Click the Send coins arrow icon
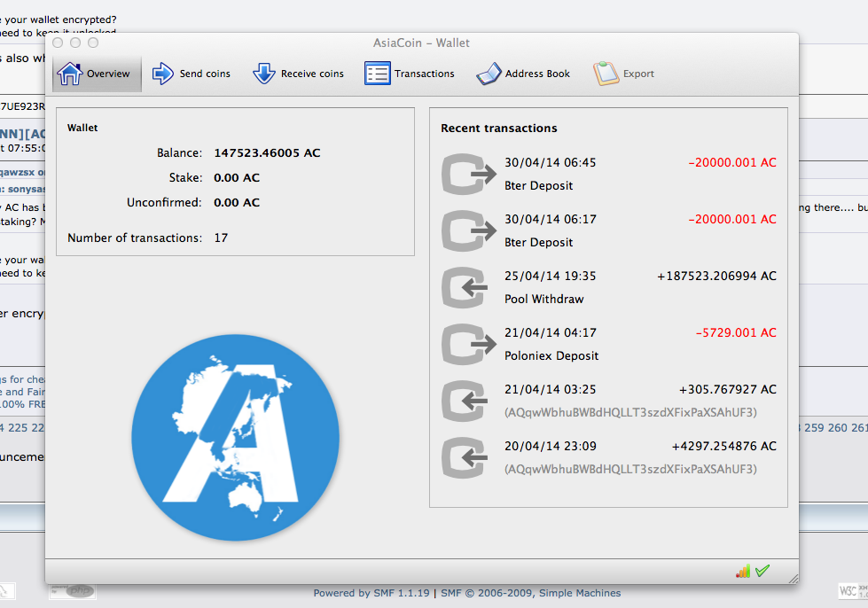Screen dimensions: 868x608 pyautogui.click(x=163, y=74)
